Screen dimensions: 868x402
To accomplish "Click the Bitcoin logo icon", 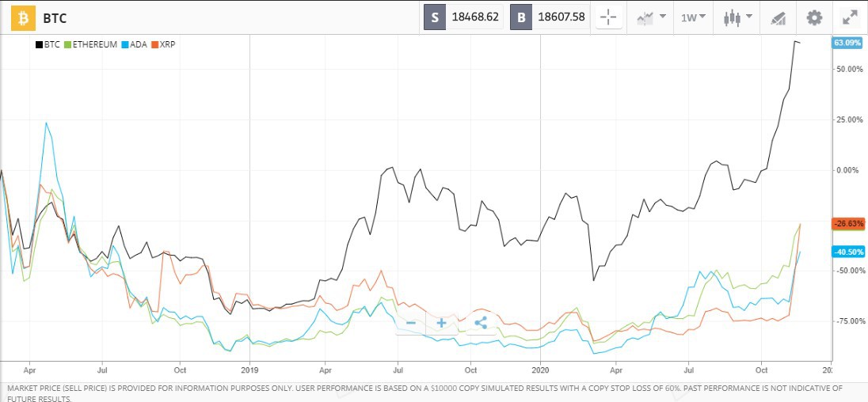I will [x=24, y=17].
